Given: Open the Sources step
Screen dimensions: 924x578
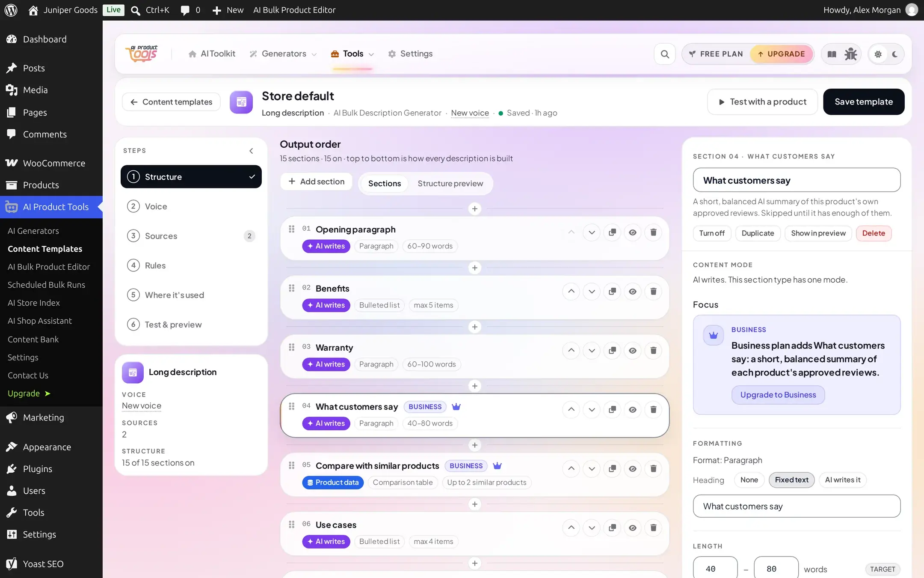Looking at the screenshot, I should [x=191, y=236].
